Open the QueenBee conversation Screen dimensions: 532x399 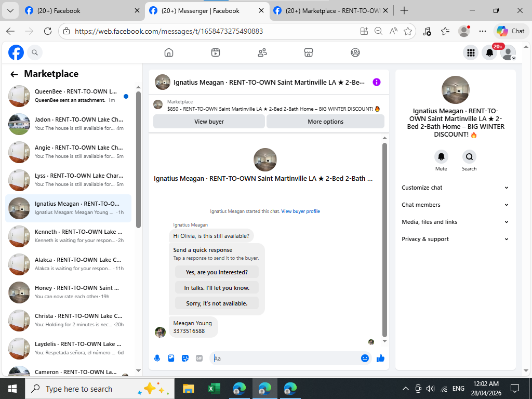click(x=68, y=96)
